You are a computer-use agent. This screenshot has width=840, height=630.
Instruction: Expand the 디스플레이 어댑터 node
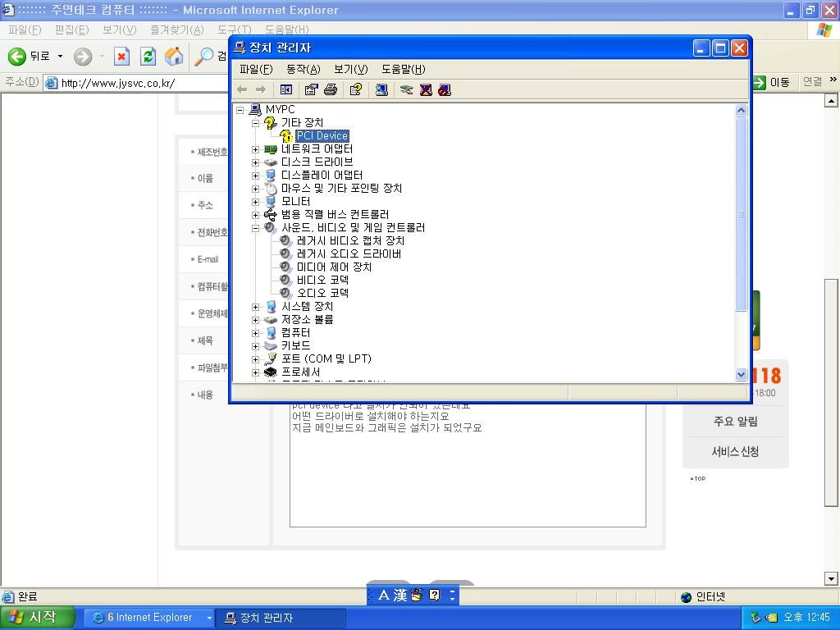click(x=255, y=176)
